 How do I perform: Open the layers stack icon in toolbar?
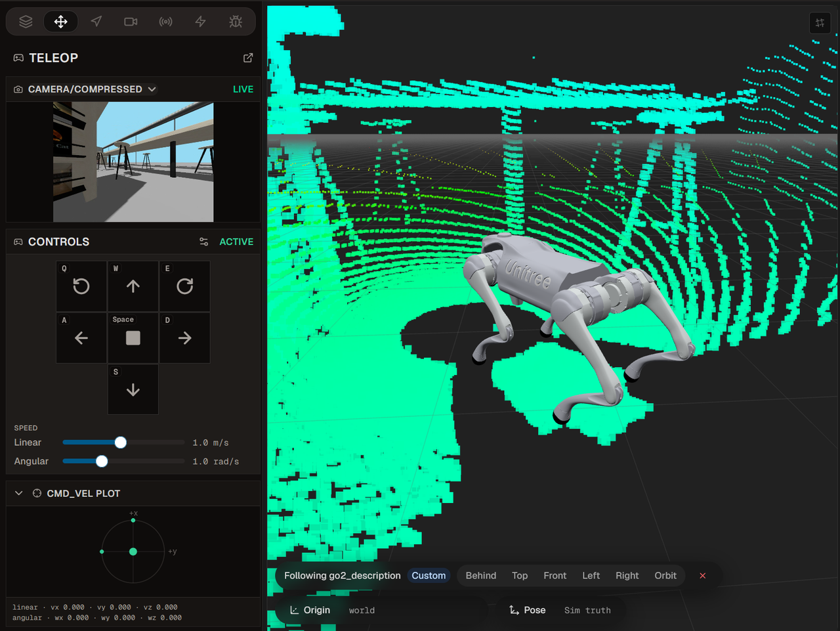(26, 22)
